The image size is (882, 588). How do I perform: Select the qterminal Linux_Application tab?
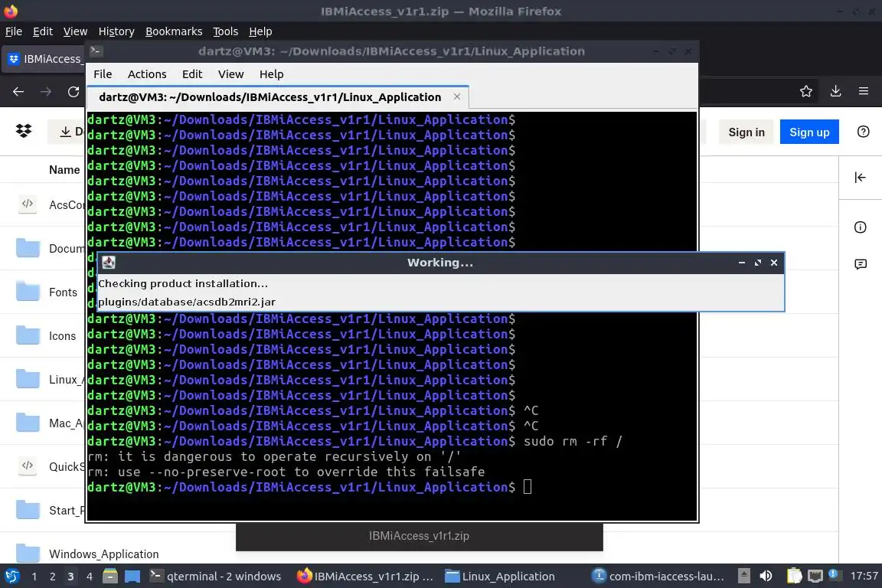(x=270, y=97)
